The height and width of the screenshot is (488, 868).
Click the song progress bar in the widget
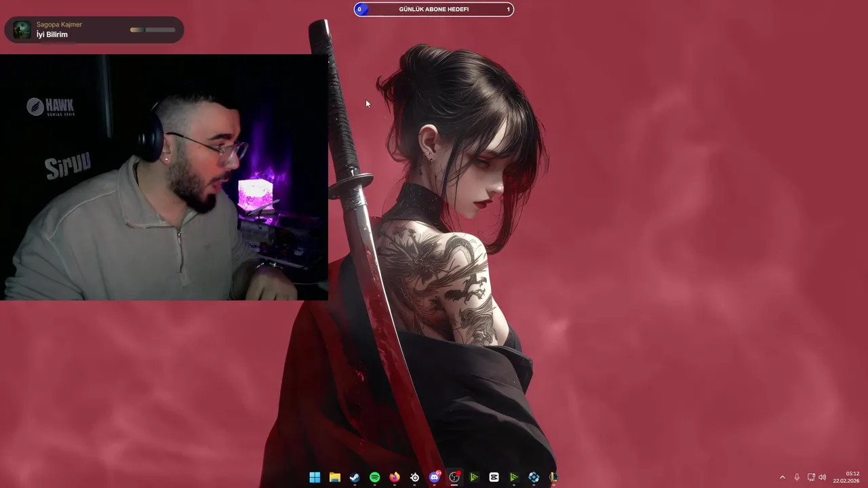[153, 30]
